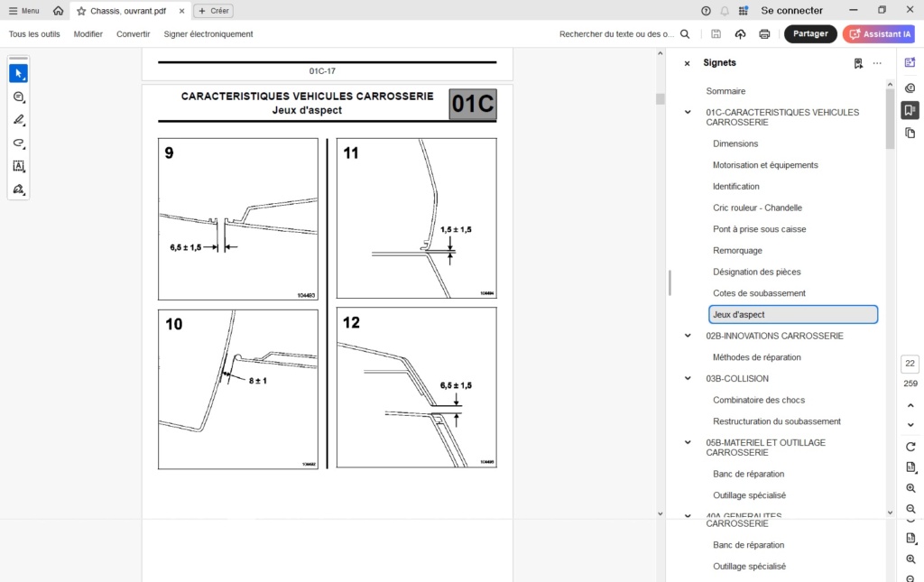Choose the Add text box tool
The width and height of the screenshot is (924, 582).
[18, 166]
